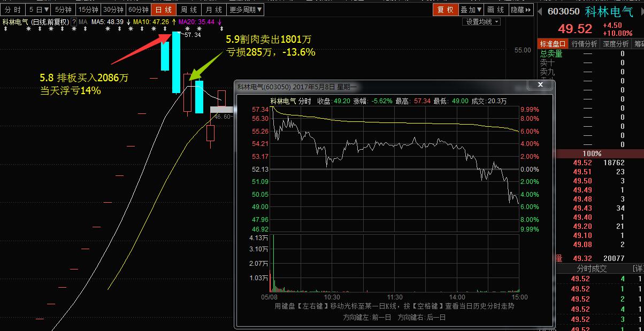The height and width of the screenshot is (331, 644).
Task: Click the left arrow before stock code 603050
Action: pyautogui.click(x=540, y=12)
